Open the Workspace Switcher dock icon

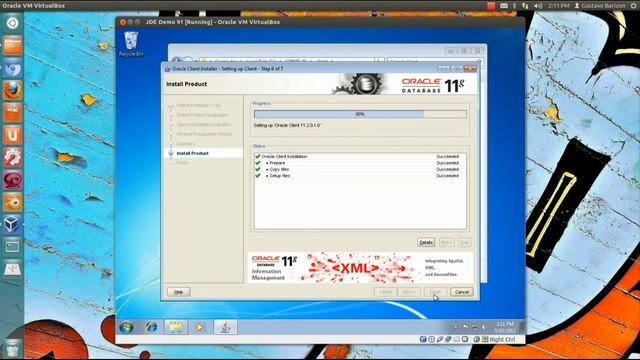click(x=12, y=247)
